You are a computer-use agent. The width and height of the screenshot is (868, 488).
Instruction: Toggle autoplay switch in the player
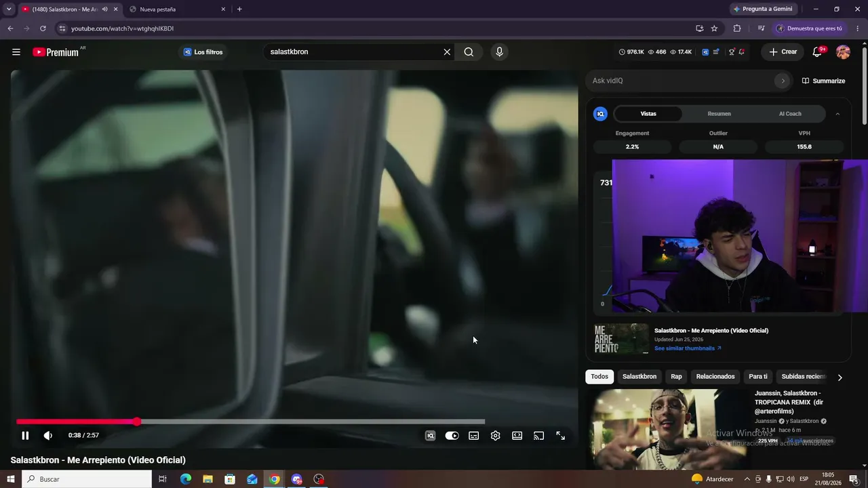coord(452,436)
